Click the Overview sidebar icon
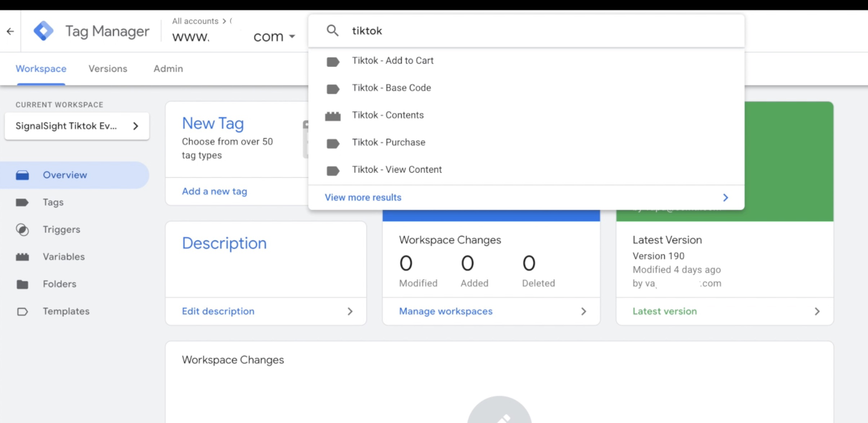The width and height of the screenshot is (868, 423). tap(22, 175)
